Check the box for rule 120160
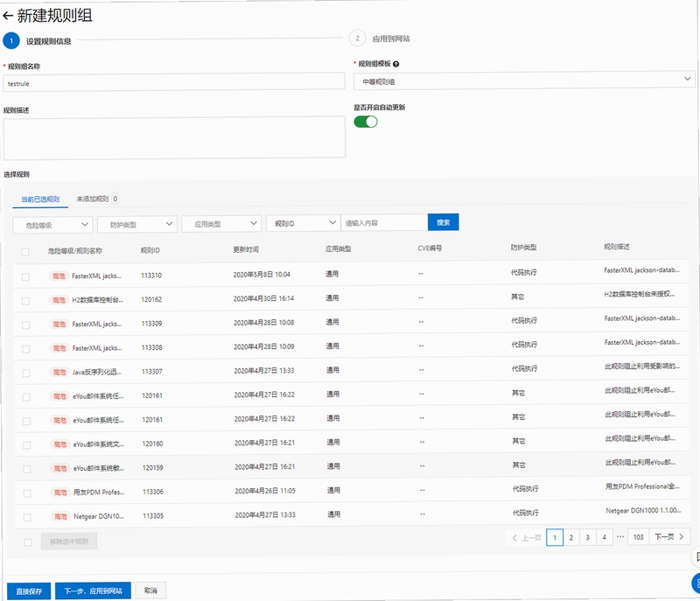Viewport: 700px width, 601px height. coord(27,445)
